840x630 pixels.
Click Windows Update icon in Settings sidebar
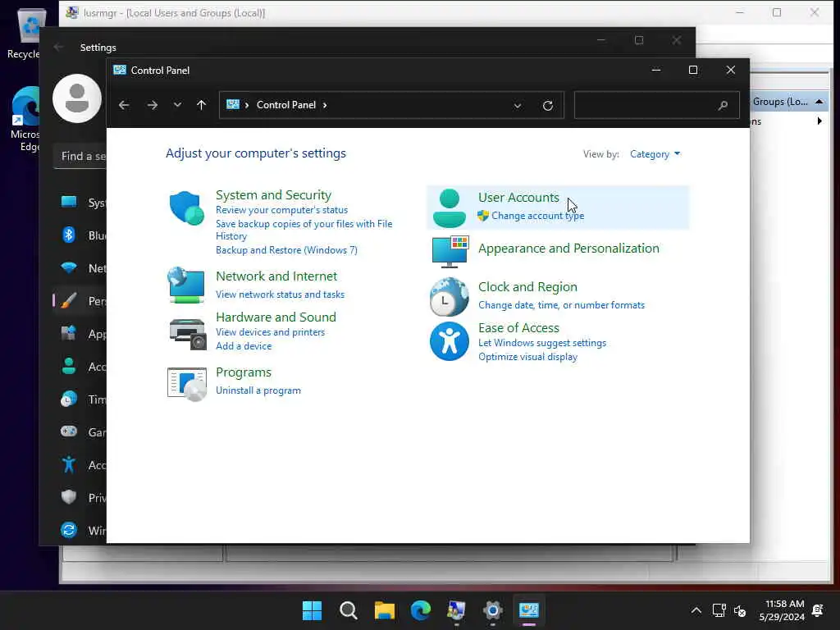point(69,530)
